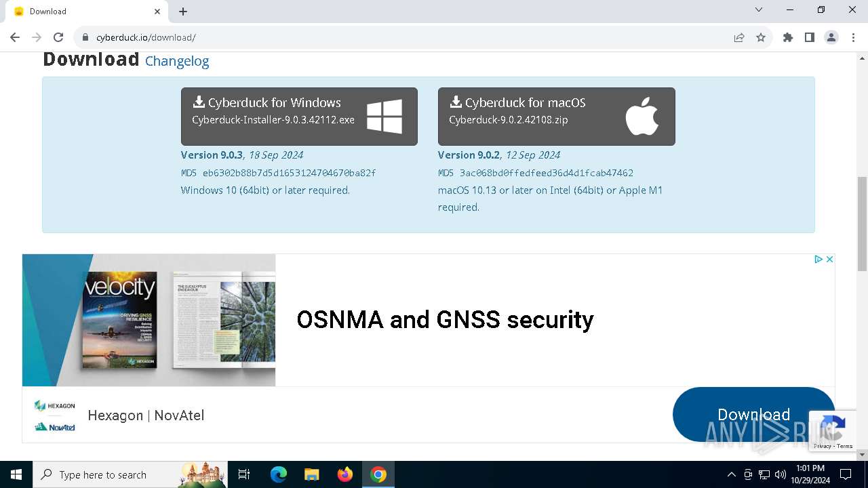The height and width of the screenshot is (488, 868).
Task: Click Version 9.0.2 text
Action: pyautogui.click(x=469, y=155)
